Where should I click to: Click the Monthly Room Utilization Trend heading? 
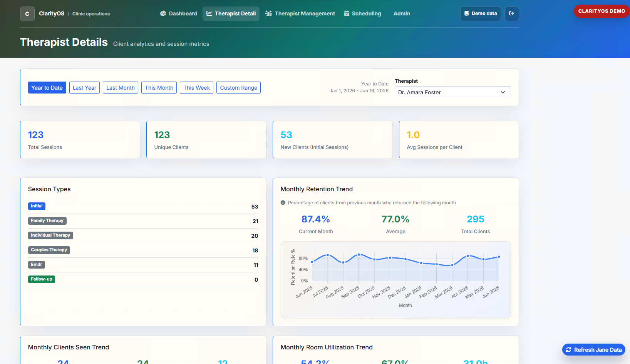coord(327,347)
